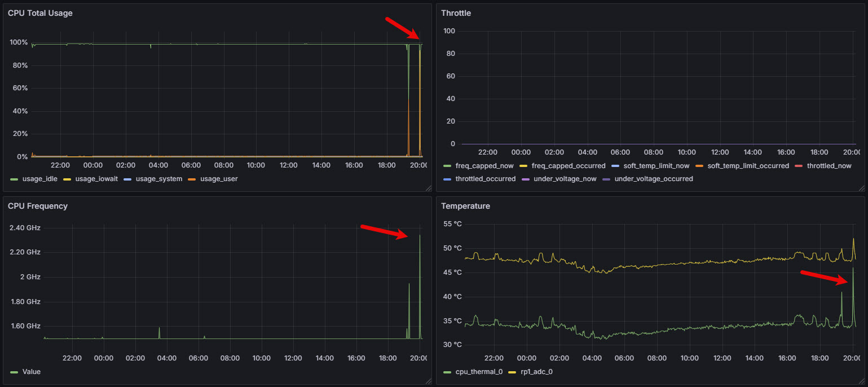Viewport: 868px width, 387px height.
Task: Click 1.60 GHz axis label
Action: (x=25, y=326)
